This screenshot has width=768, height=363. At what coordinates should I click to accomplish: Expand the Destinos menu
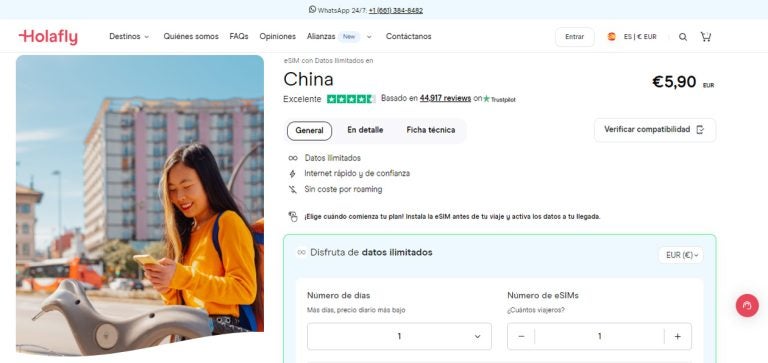[129, 37]
